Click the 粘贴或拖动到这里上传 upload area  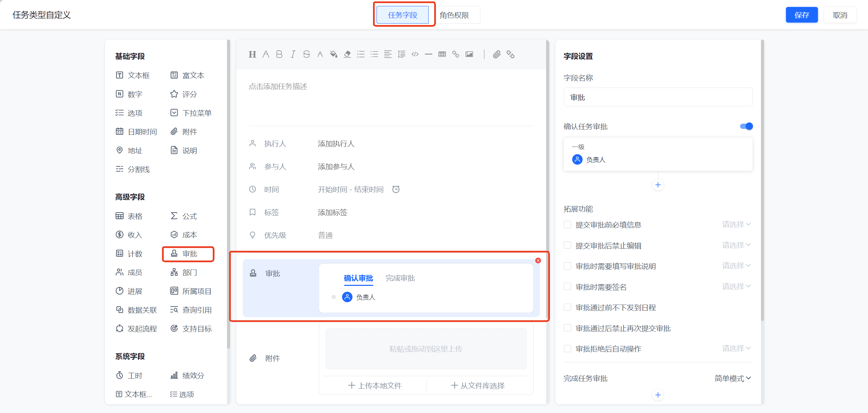pyautogui.click(x=426, y=349)
